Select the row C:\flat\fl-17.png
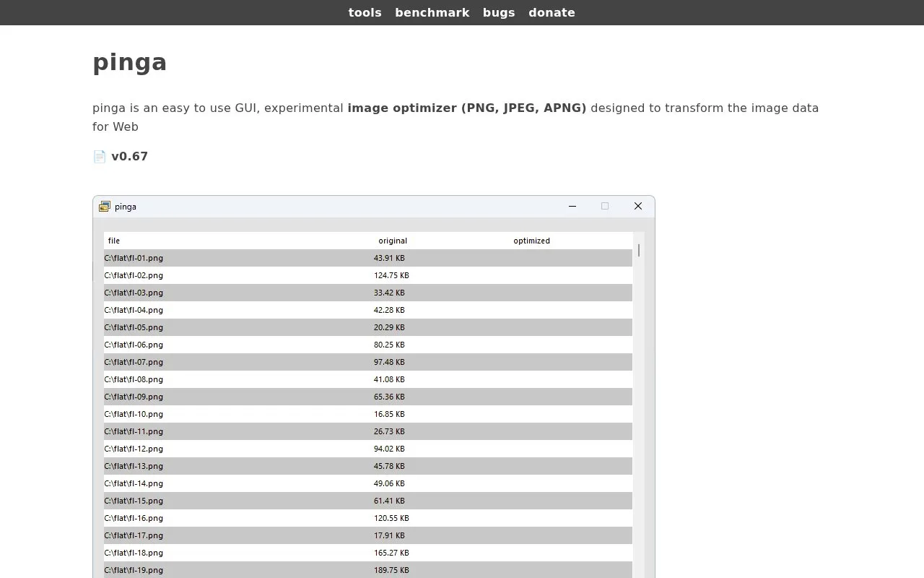924x578 pixels. [368, 535]
